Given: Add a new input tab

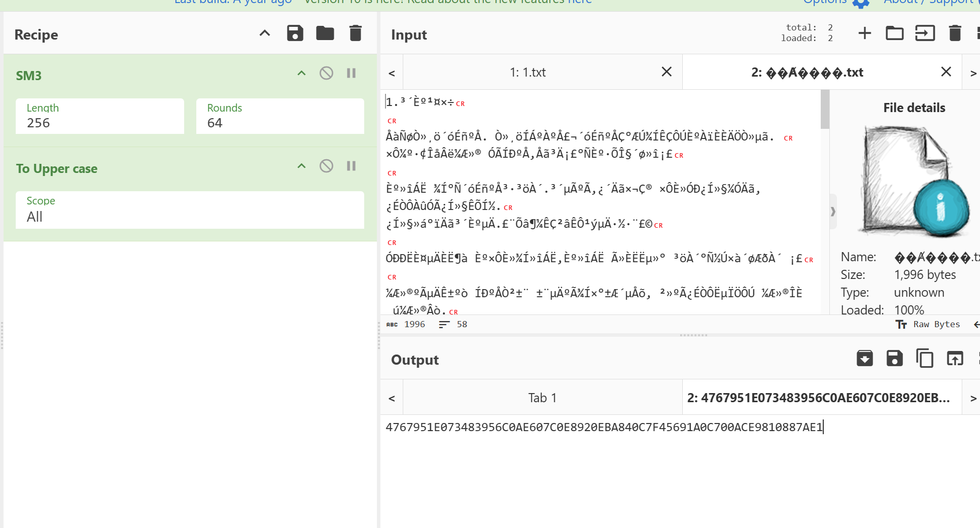Looking at the screenshot, I should pyautogui.click(x=865, y=33).
